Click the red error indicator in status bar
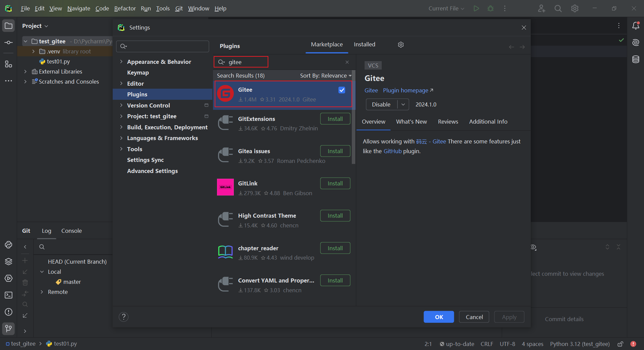 (x=633, y=344)
